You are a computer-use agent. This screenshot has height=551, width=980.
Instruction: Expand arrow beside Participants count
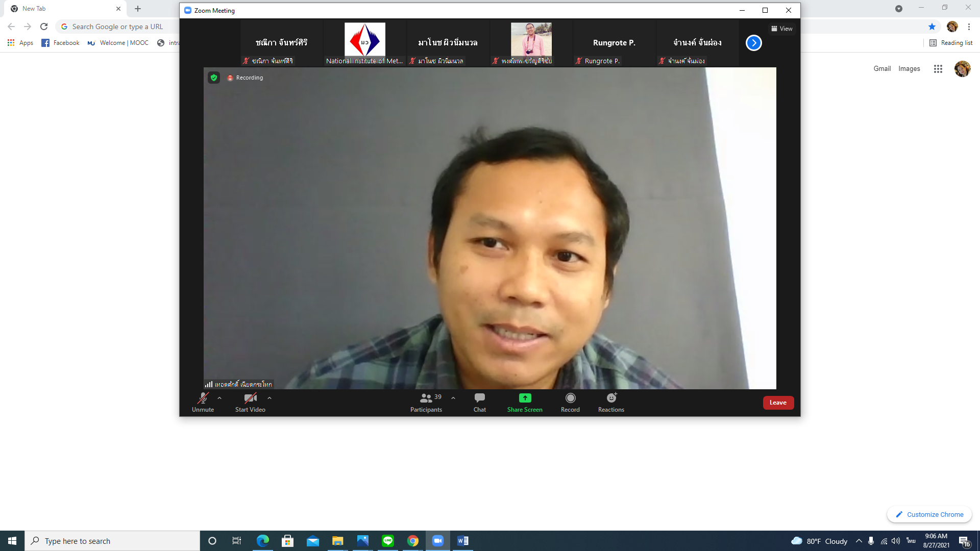pyautogui.click(x=453, y=398)
